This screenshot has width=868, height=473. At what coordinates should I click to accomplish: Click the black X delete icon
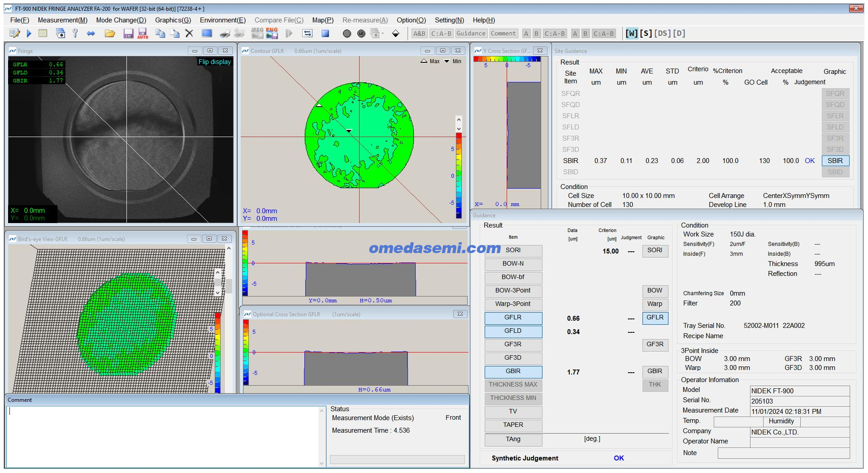189,34
